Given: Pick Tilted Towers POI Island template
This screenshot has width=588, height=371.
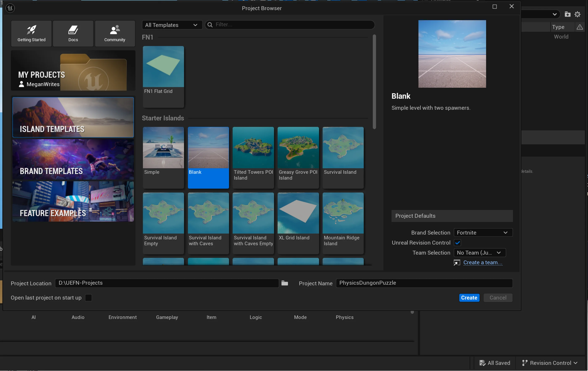Looking at the screenshot, I should (x=253, y=158).
